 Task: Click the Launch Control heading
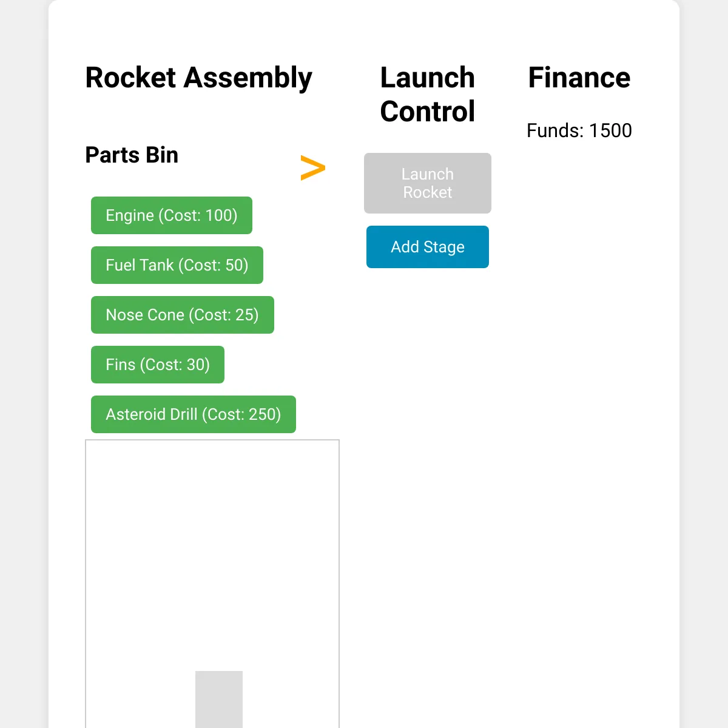(428, 95)
